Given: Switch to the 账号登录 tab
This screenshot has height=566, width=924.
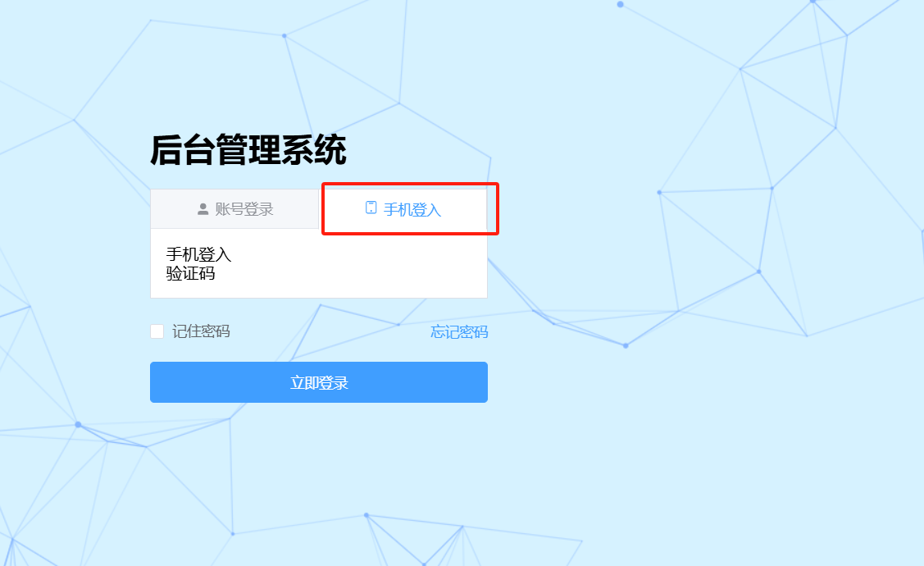Looking at the screenshot, I should point(234,208).
